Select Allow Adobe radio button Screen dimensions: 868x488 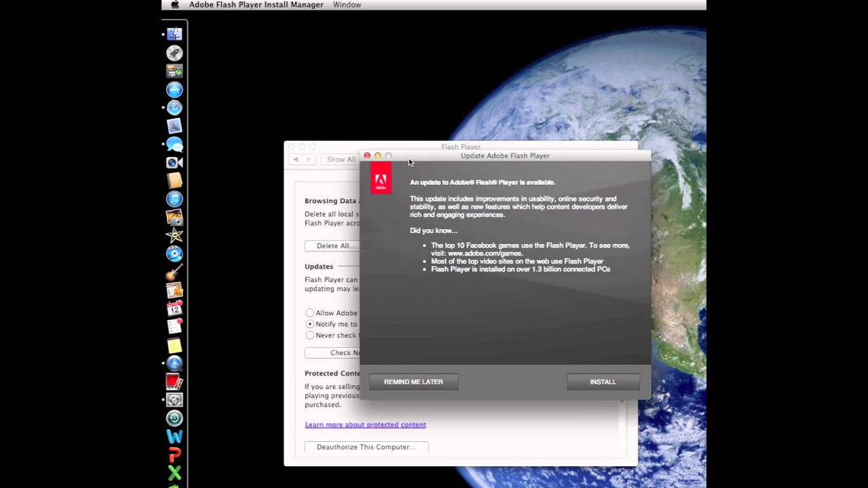click(310, 313)
